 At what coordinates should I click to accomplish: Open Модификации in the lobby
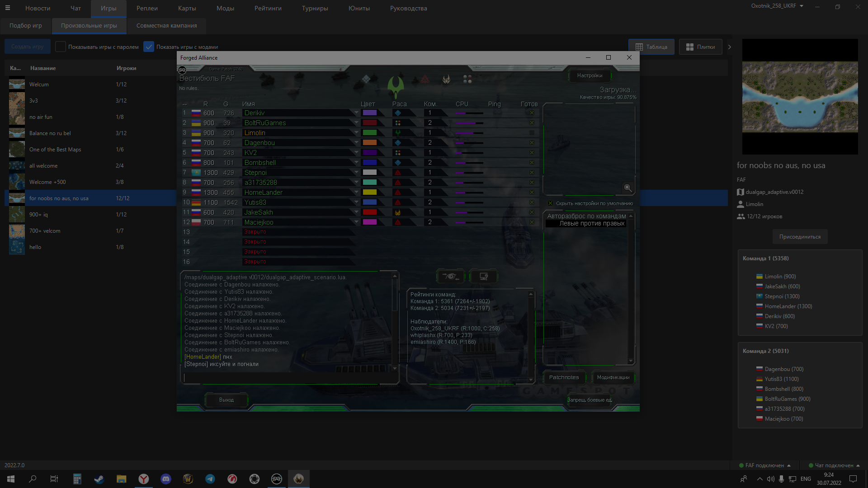point(613,377)
